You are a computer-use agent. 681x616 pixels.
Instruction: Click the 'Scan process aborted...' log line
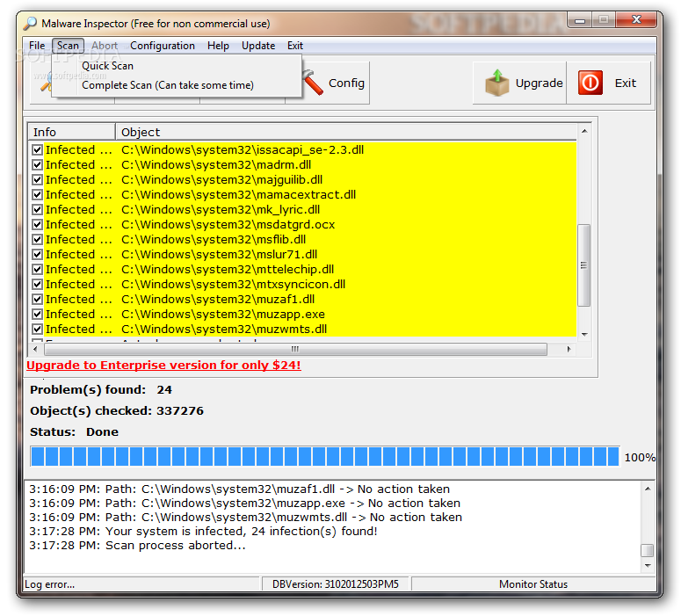pyautogui.click(x=137, y=546)
